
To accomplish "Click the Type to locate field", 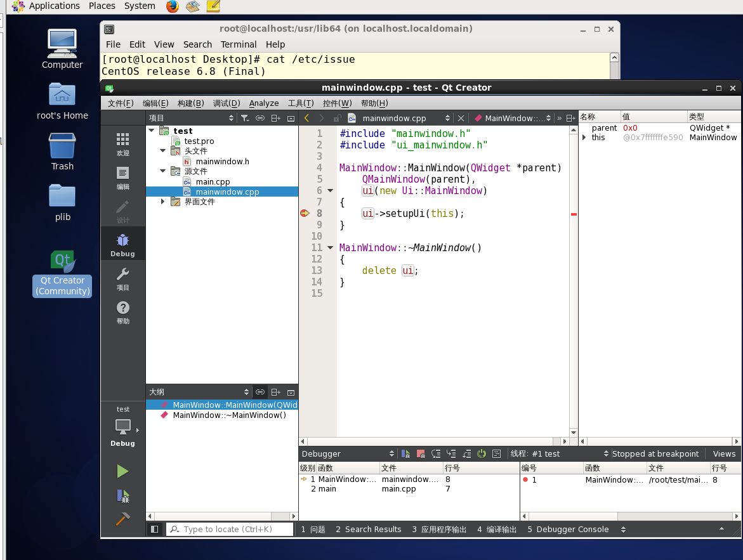I will pyautogui.click(x=230, y=529).
